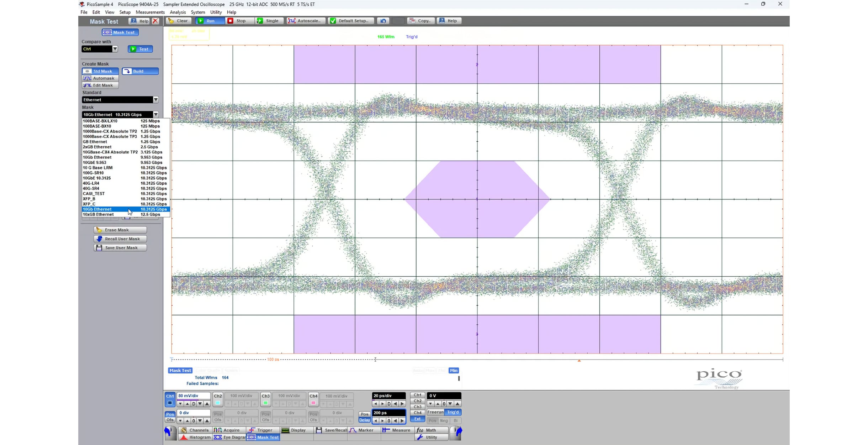Select Freerun trigger mode
The width and height of the screenshot is (868, 445).
click(435, 412)
